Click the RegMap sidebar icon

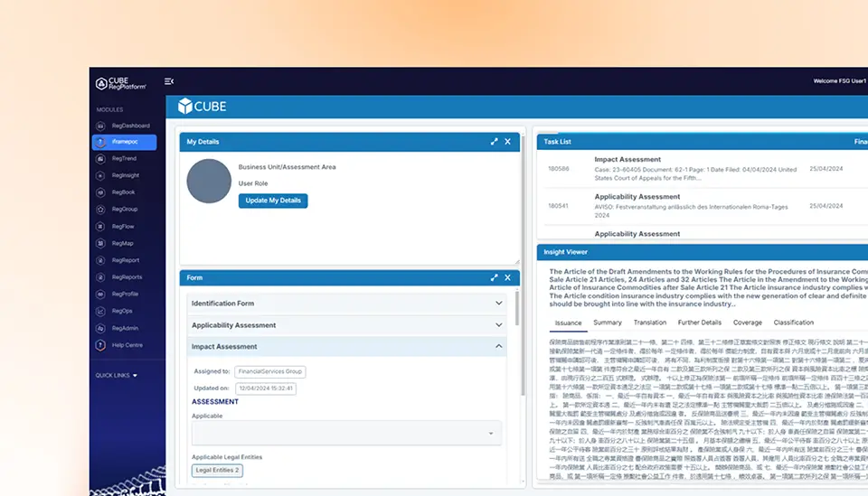tap(99, 243)
